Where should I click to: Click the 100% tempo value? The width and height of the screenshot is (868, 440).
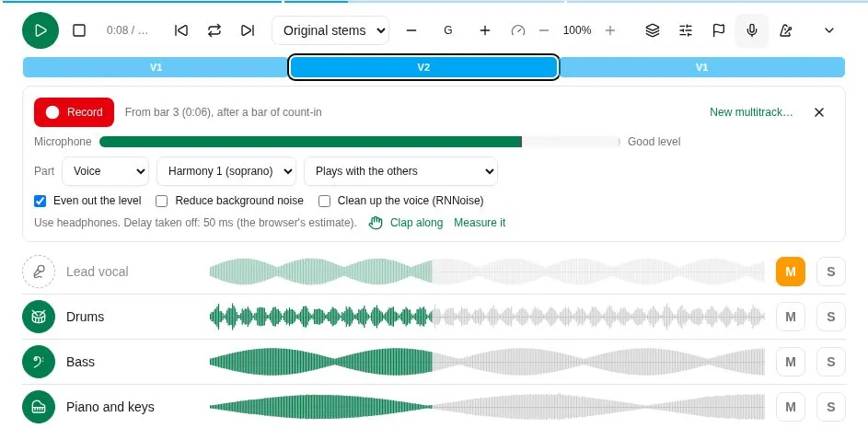pyautogui.click(x=577, y=30)
